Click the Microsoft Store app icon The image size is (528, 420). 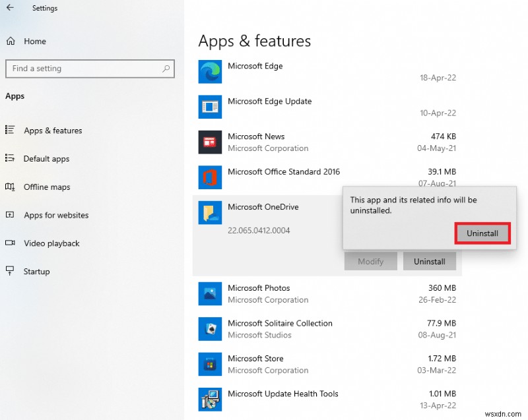(210, 364)
